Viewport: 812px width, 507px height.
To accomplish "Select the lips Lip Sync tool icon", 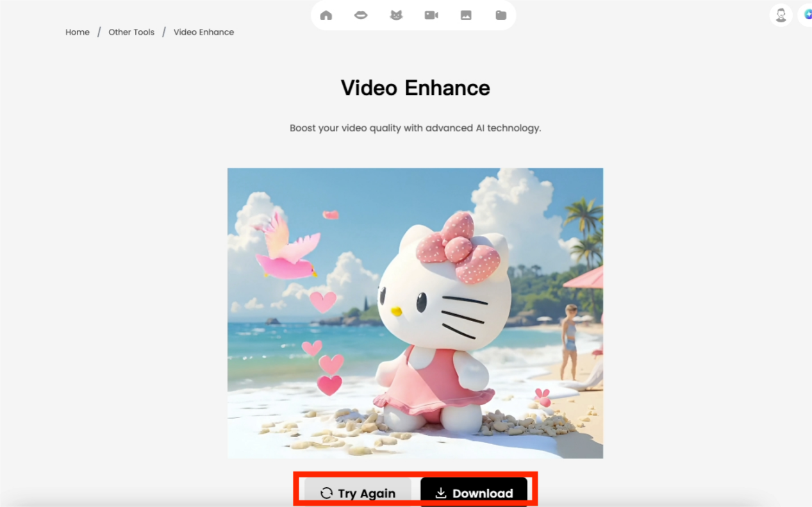I will (361, 15).
